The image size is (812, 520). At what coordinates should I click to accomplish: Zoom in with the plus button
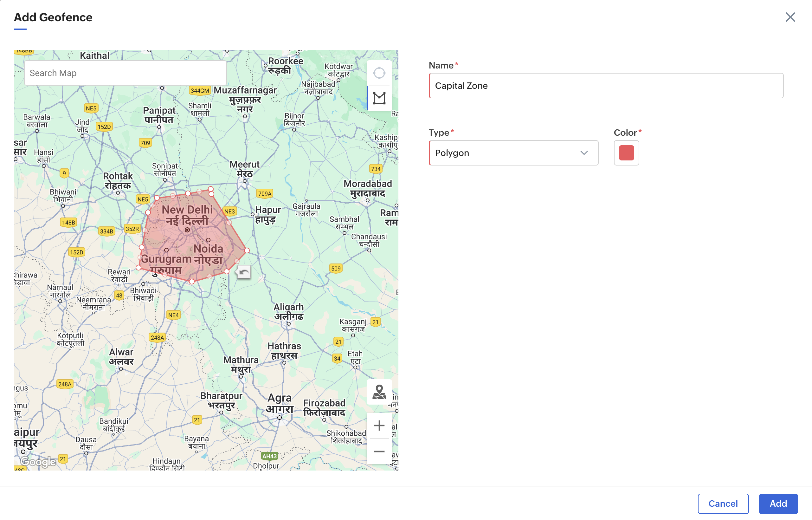[379, 426]
